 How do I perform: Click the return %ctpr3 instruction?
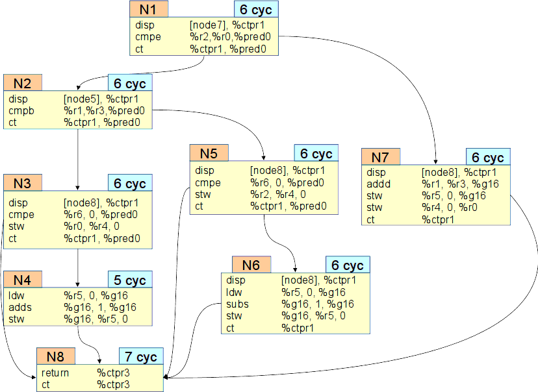[89, 373]
